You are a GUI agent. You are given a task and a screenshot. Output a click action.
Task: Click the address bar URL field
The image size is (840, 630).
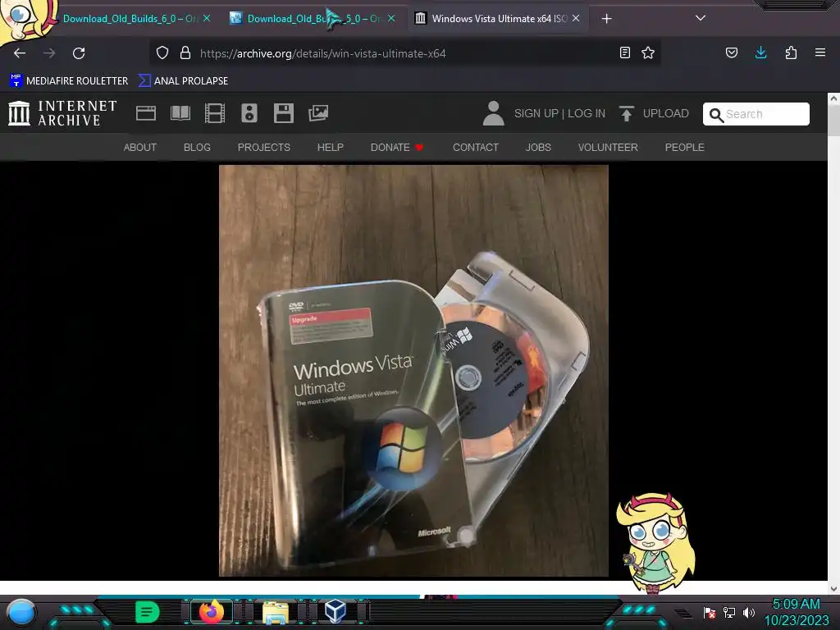(x=404, y=53)
